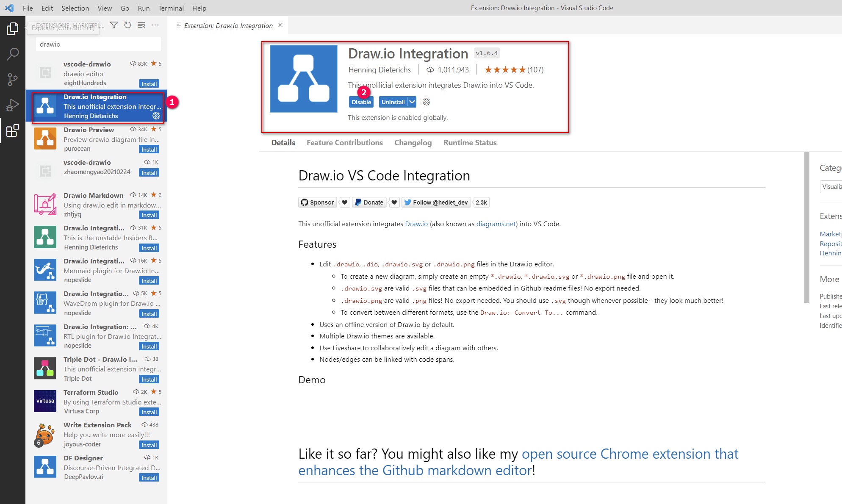This screenshot has width=842, height=504.
Task: Install the Drawio Preview extension
Action: click(x=149, y=149)
